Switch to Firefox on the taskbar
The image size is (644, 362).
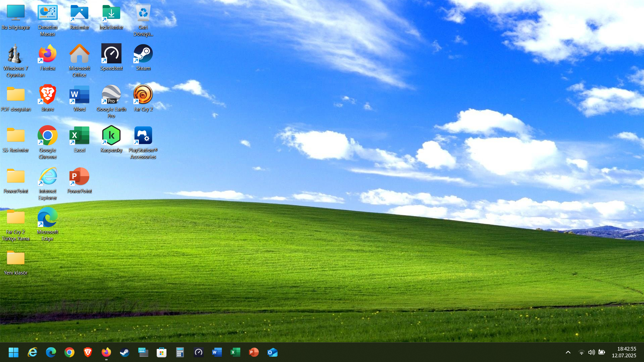106,352
